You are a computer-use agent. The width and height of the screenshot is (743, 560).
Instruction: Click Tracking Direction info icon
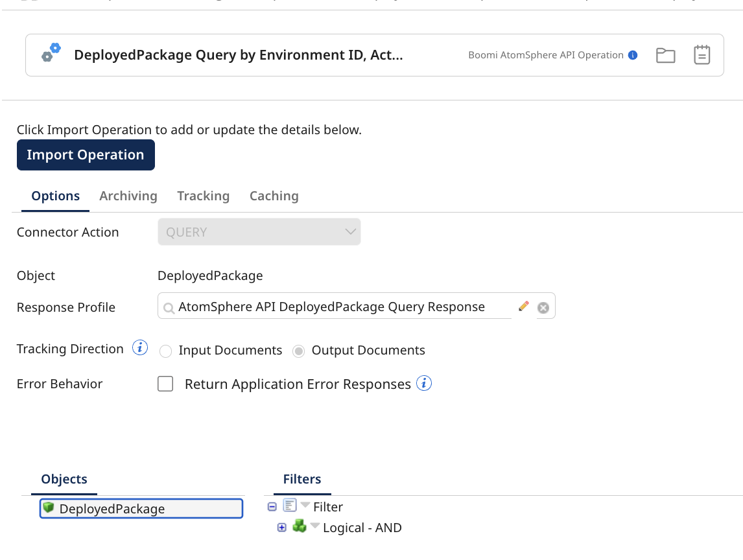140,348
